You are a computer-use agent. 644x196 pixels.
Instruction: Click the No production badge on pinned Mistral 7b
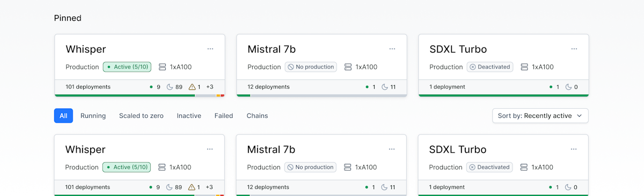[311, 67]
